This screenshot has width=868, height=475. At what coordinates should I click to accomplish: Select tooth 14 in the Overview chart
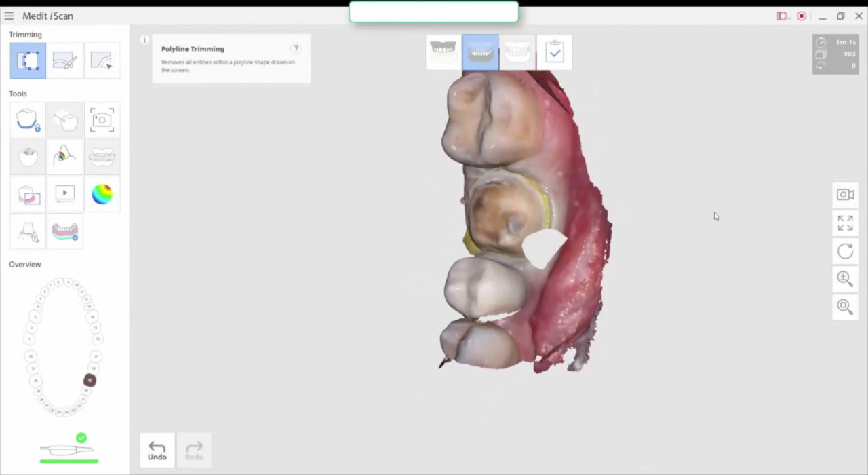(x=92, y=317)
